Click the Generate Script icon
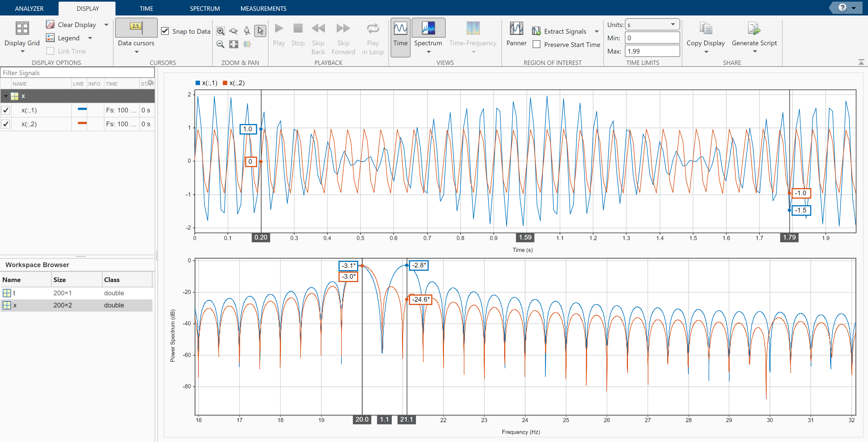The width and height of the screenshot is (868, 442). point(754,29)
